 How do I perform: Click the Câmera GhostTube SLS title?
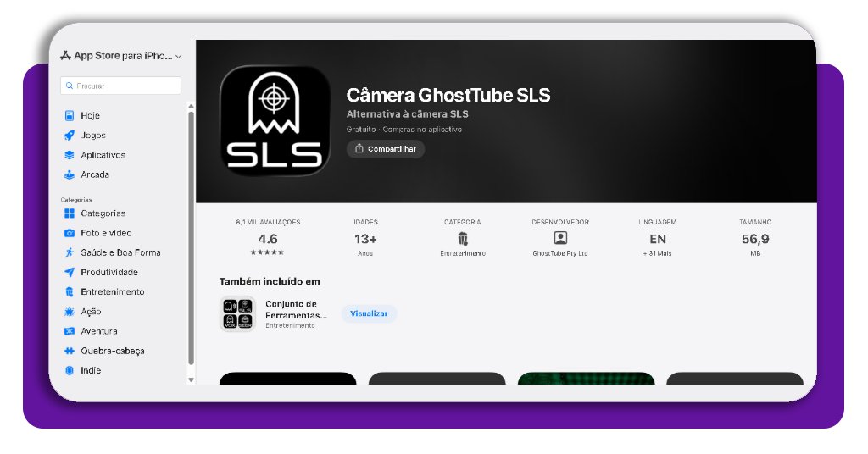(x=448, y=95)
